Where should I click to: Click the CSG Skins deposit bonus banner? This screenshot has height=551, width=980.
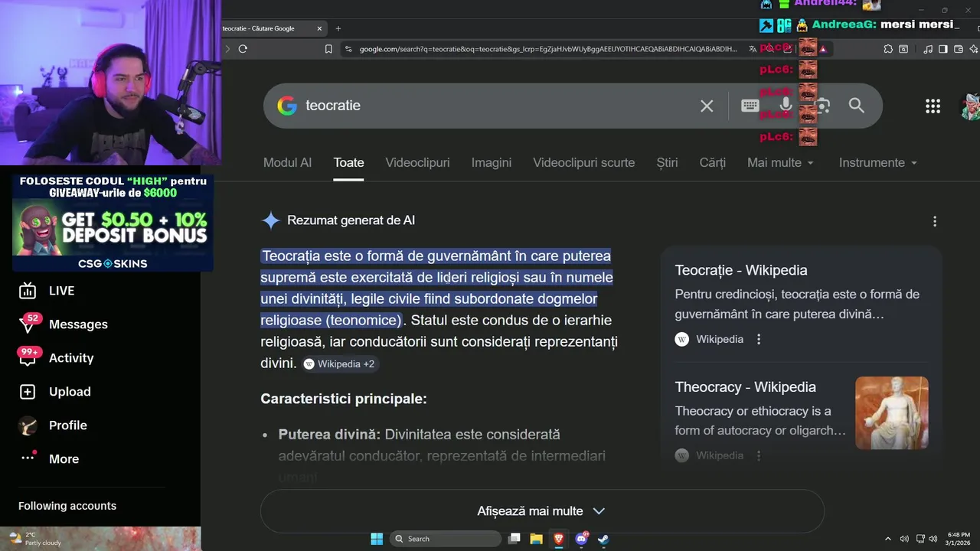tap(113, 223)
